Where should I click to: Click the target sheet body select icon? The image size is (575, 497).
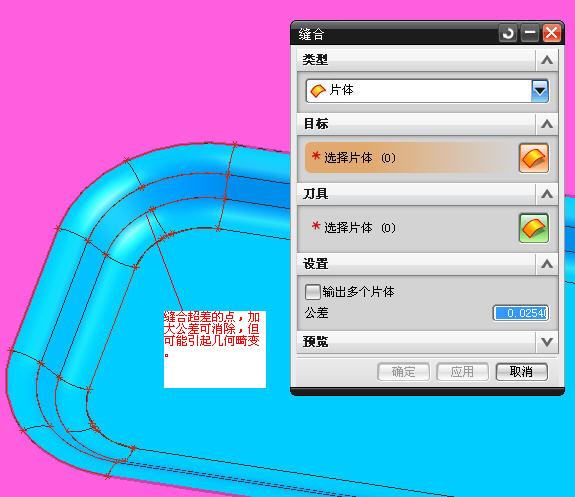[x=534, y=158]
